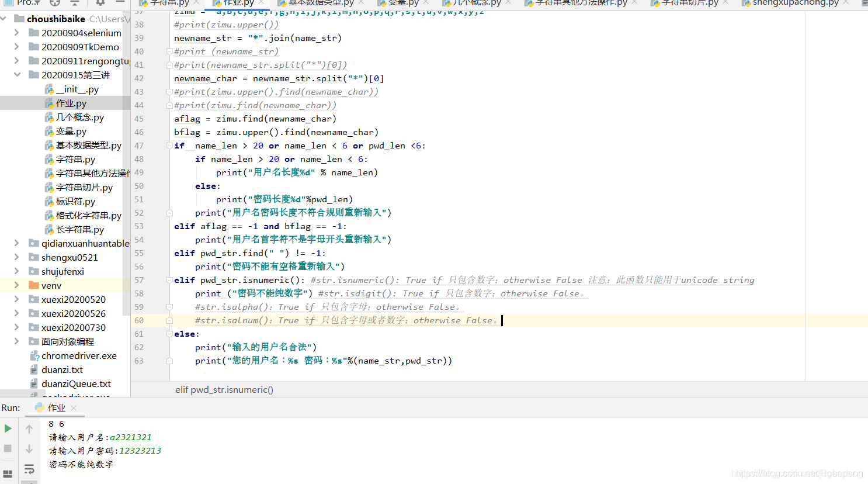Rerun the 作业 script with green play icon
This screenshot has height=484, width=868.
pyautogui.click(x=8, y=428)
